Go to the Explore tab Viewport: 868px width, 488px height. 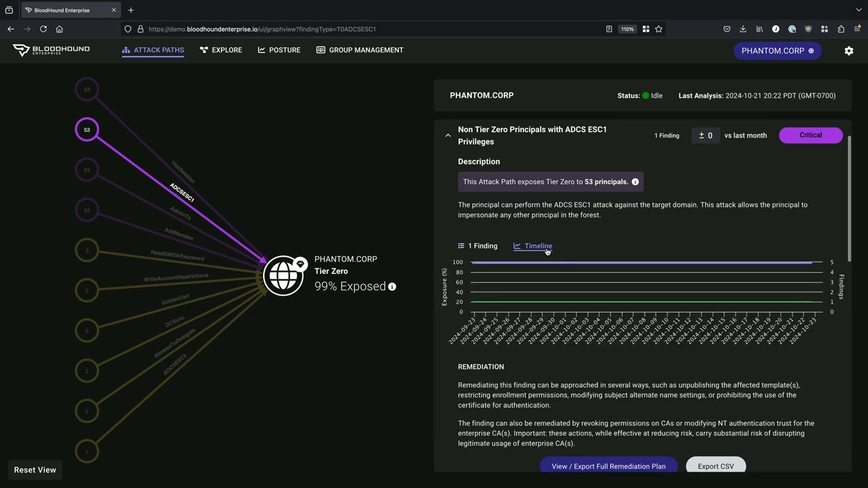click(220, 50)
